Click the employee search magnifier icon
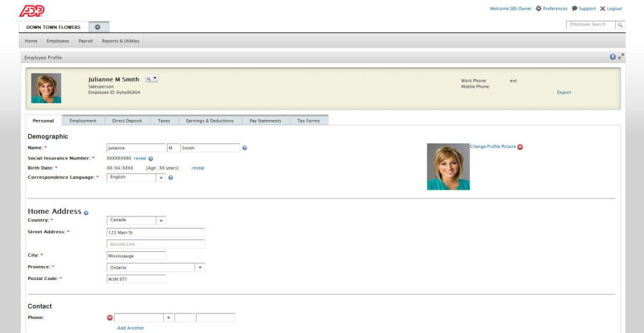Image resolution: width=644 pixels, height=333 pixels. (621, 25)
